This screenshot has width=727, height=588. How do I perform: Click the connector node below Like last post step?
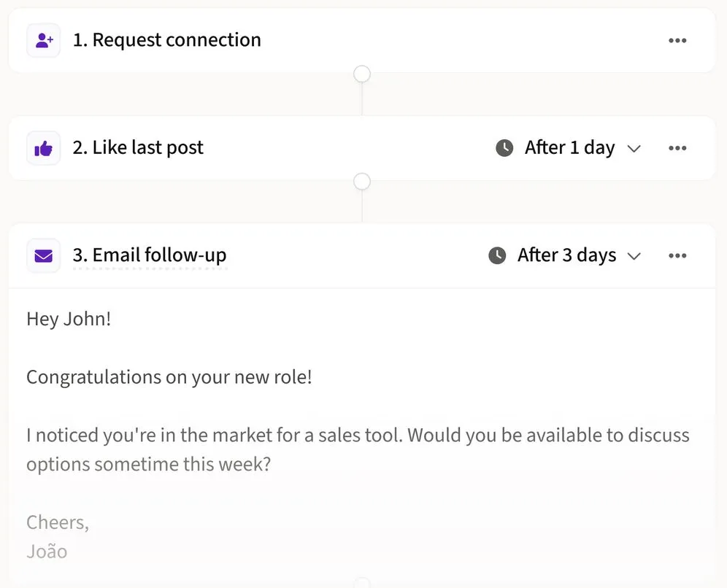[362, 182]
